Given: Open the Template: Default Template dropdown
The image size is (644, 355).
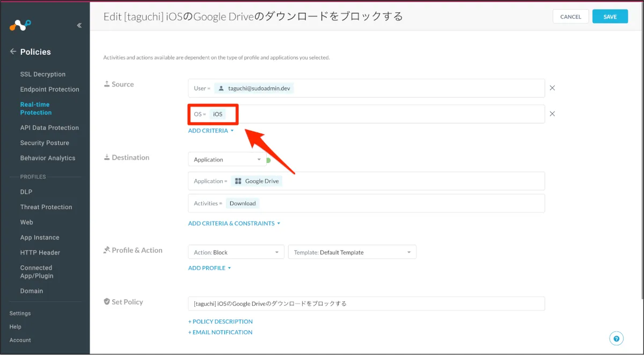Looking at the screenshot, I should [352, 252].
